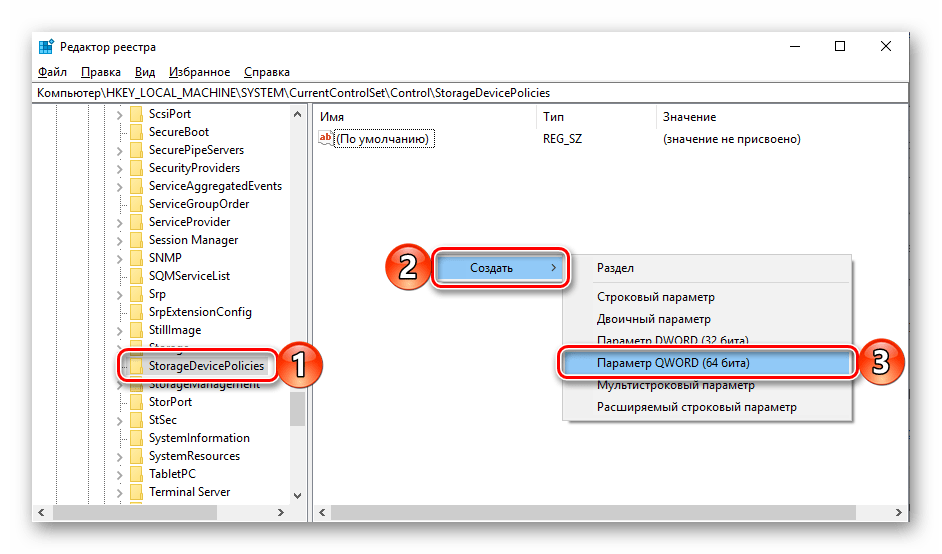This screenshot has width=942, height=554.
Task: Select the StorageDevicePolicies tree item
Action: [206, 366]
